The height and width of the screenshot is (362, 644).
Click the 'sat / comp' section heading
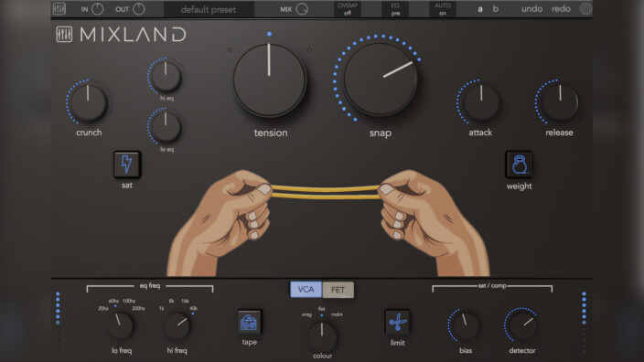pos(492,285)
